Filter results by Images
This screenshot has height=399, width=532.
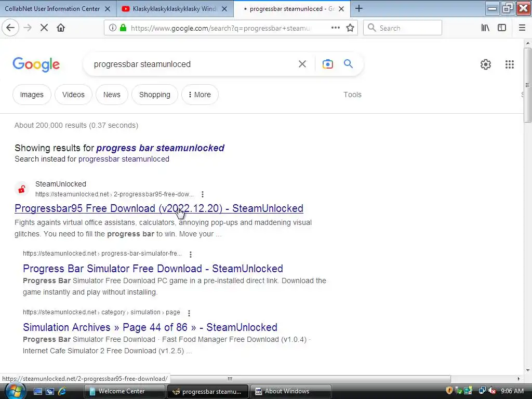(32, 95)
